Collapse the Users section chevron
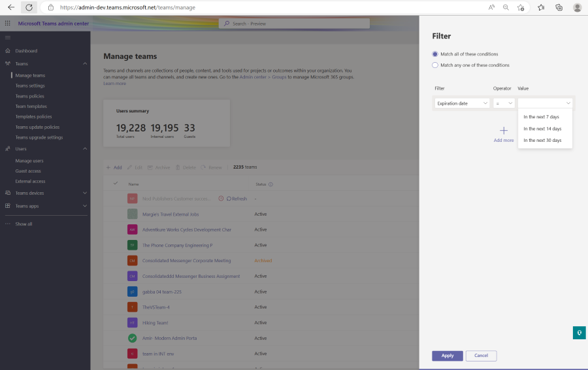The height and width of the screenshot is (370, 588). (x=85, y=148)
